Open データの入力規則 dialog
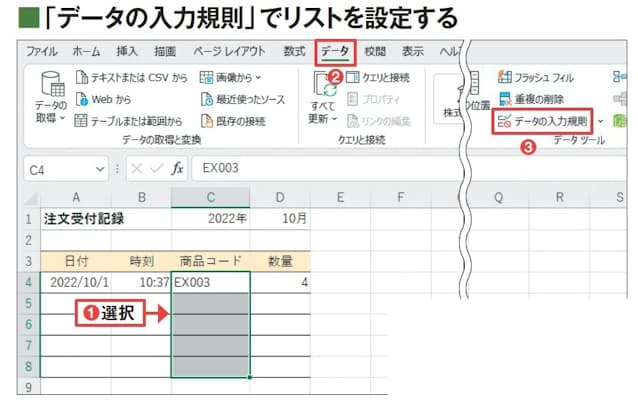638x407 pixels. click(542, 121)
